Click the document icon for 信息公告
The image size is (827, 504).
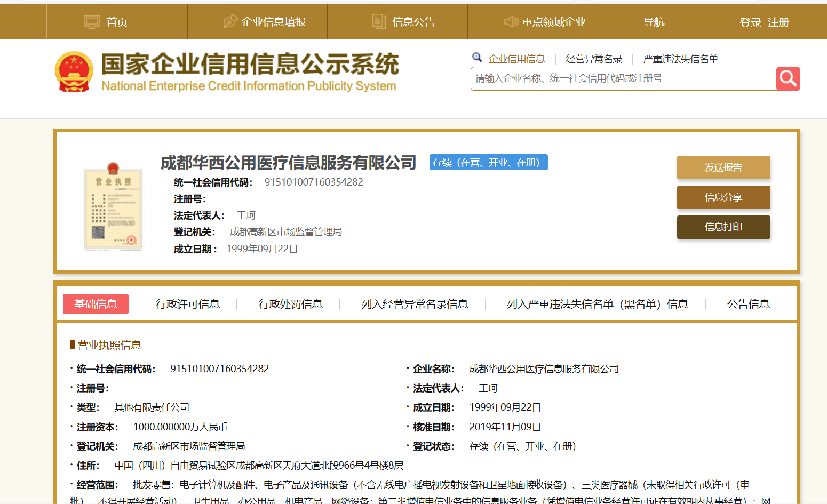click(379, 21)
